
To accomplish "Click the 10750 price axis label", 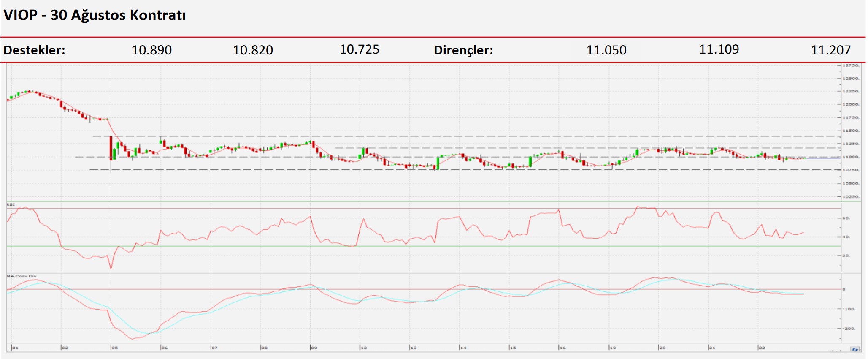I will [x=851, y=170].
